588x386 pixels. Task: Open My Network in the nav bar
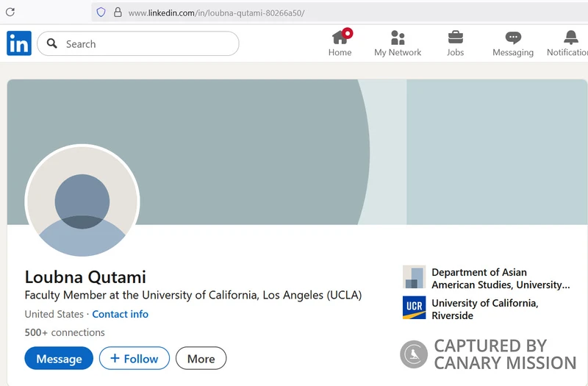pos(398,43)
